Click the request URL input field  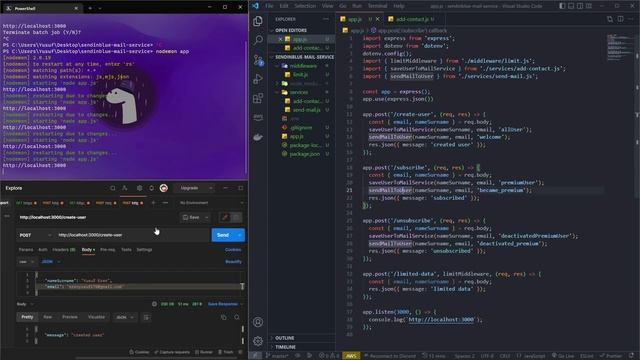point(132,235)
